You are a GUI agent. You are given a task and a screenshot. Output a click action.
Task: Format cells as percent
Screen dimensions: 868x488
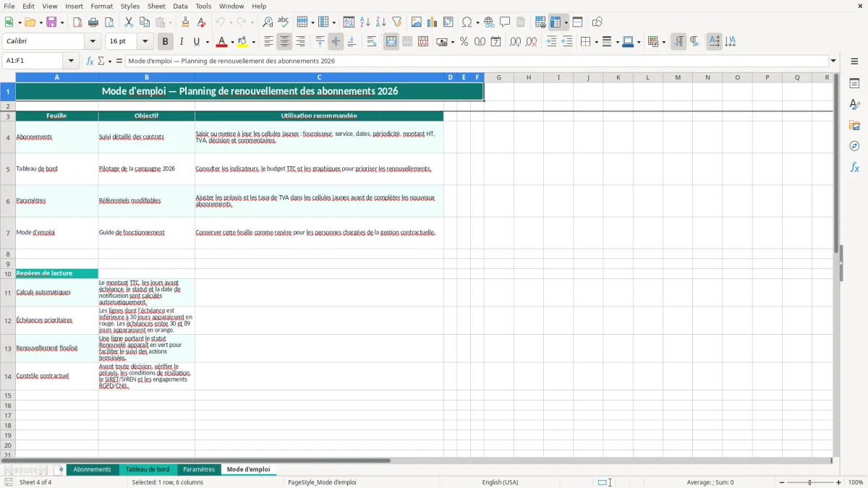pyautogui.click(x=464, y=42)
